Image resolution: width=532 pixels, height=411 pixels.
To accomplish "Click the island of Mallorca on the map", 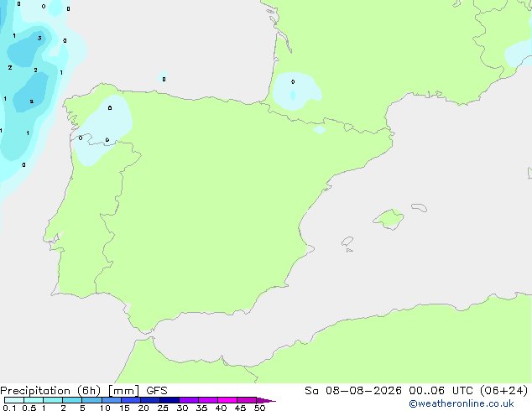I will tap(389, 219).
